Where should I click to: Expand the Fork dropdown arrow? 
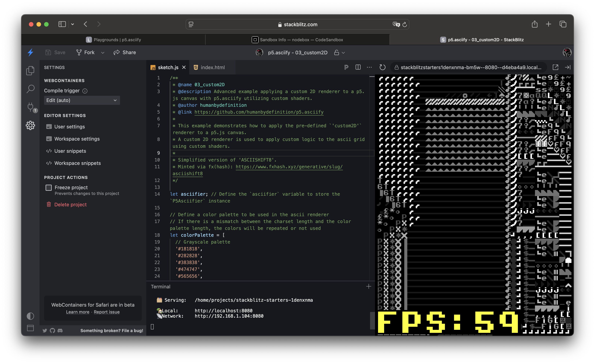click(103, 53)
